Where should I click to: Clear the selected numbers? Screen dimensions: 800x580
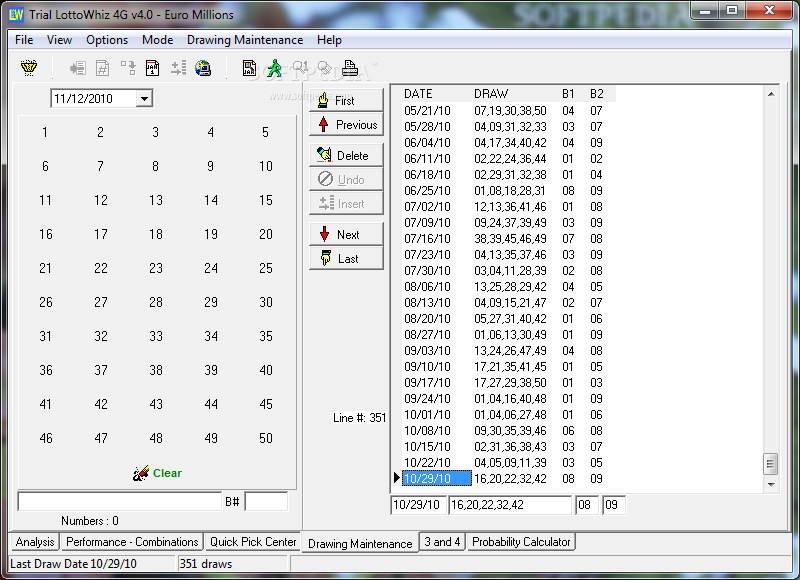click(157, 473)
